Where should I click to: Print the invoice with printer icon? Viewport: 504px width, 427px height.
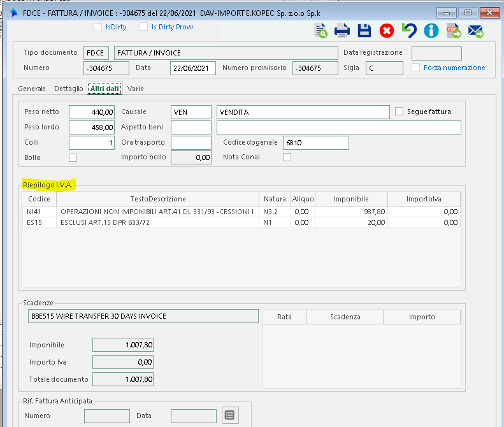(x=342, y=31)
